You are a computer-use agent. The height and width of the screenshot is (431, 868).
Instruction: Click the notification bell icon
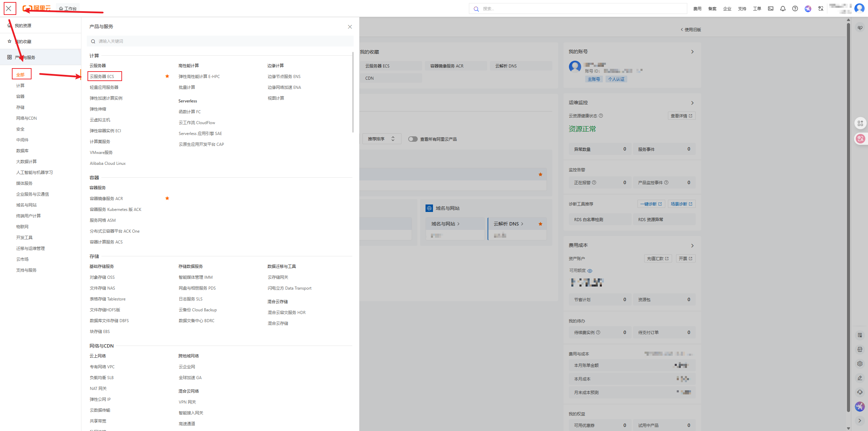coord(783,9)
